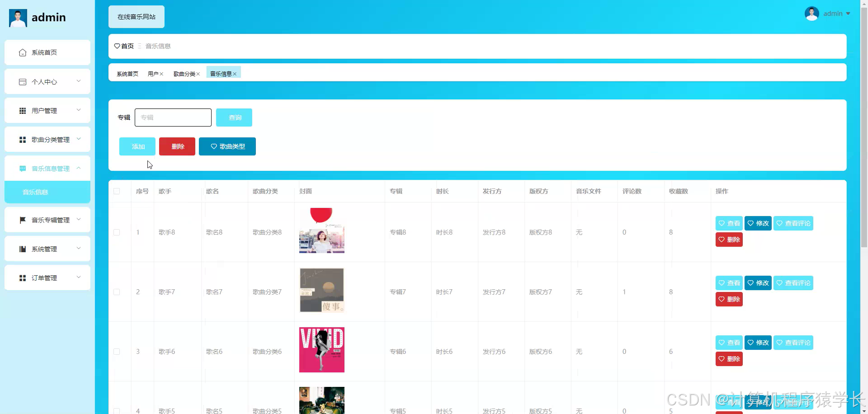
Task: Open the cover thumbnail for 歌手8
Action: [x=322, y=231]
